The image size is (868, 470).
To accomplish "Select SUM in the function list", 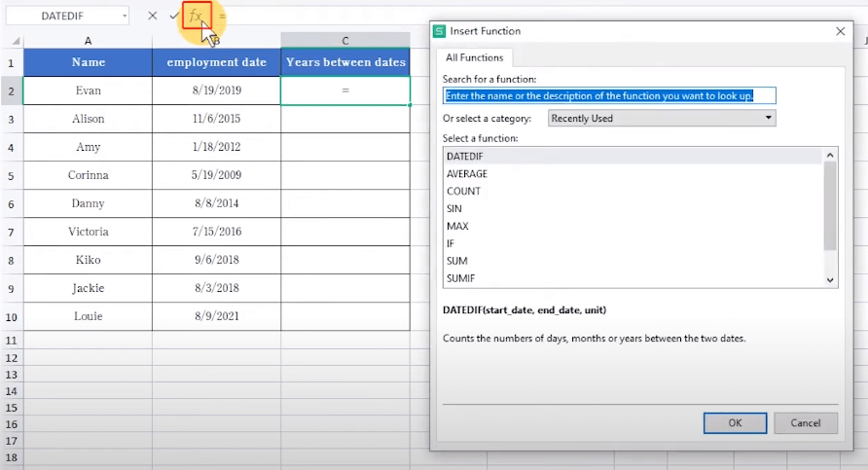I will (x=633, y=261).
